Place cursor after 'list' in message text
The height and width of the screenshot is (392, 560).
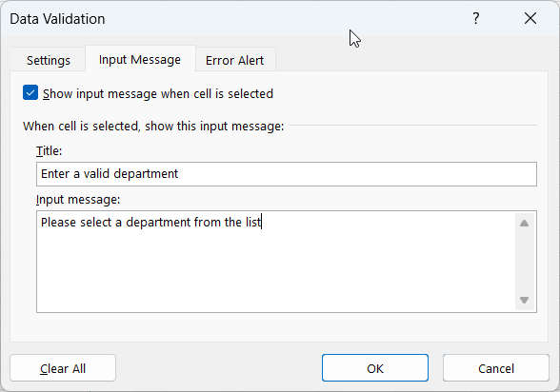262,223
